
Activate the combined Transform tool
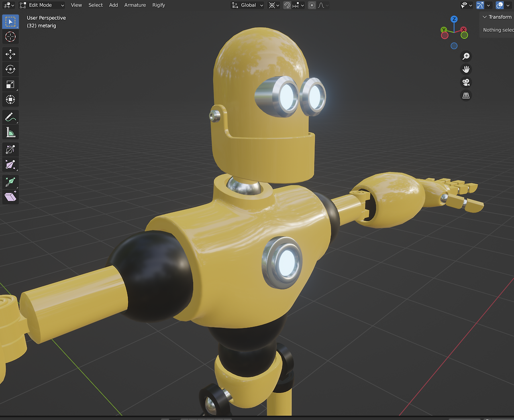(x=10, y=99)
